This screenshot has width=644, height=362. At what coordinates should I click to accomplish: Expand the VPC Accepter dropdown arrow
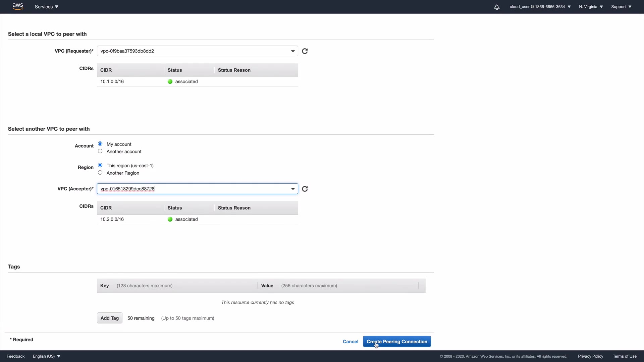pyautogui.click(x=293, y=189)
